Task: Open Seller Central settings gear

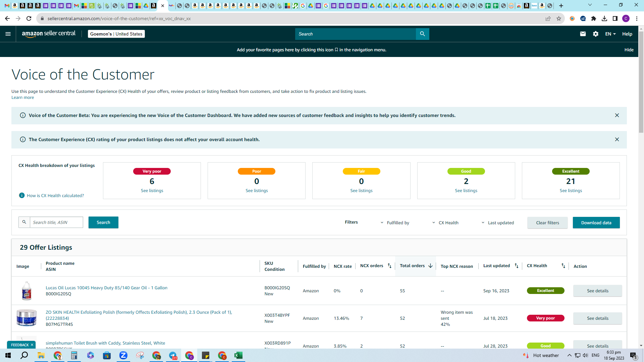Action: (596, 34)
